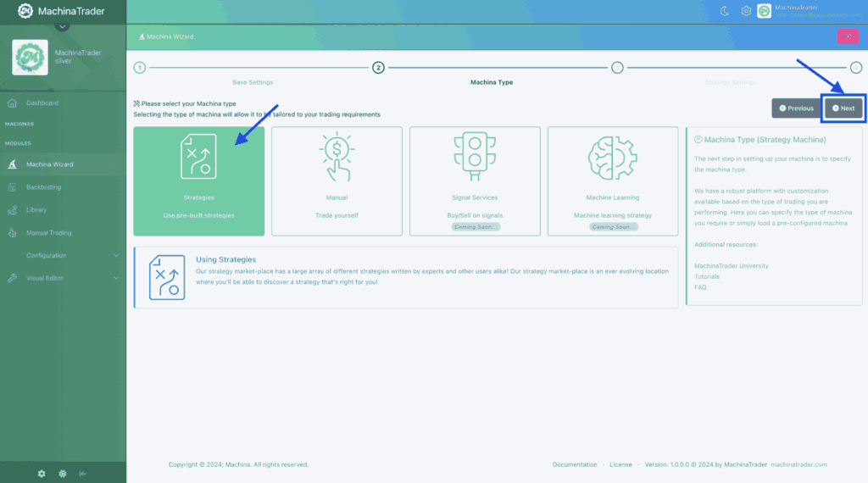Select Machina Type step label
The image size is (868, 483).
coord(492,82)
